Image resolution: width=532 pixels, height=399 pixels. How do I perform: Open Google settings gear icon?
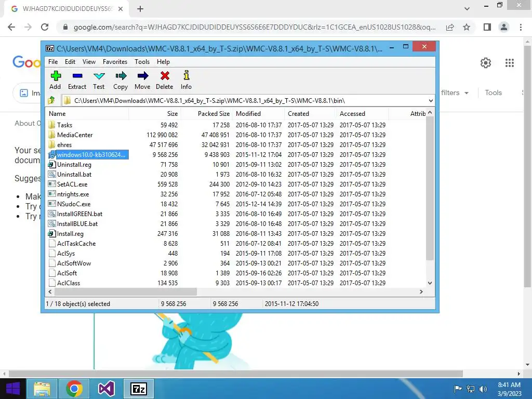click(486, 63)
